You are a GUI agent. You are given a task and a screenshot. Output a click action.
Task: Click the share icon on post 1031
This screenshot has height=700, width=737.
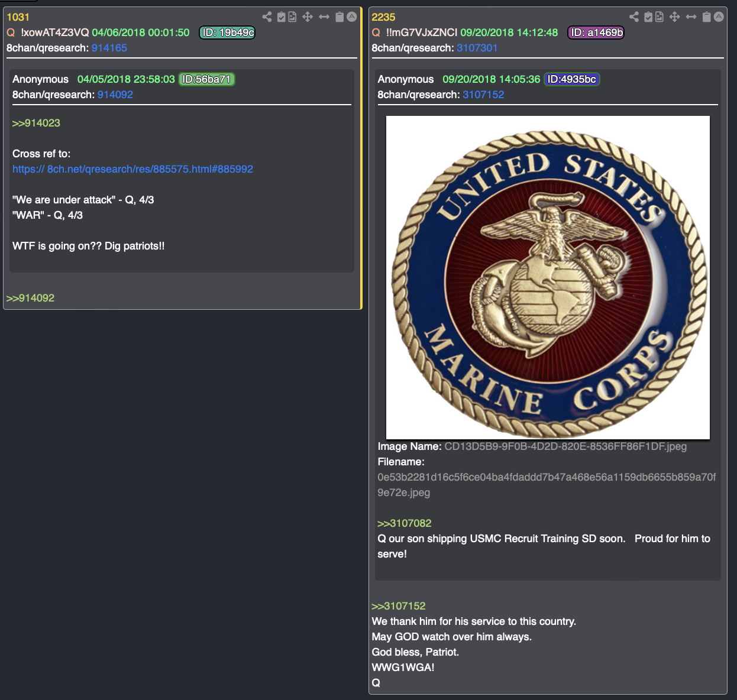pyautogui.click(x=267, y=17)
